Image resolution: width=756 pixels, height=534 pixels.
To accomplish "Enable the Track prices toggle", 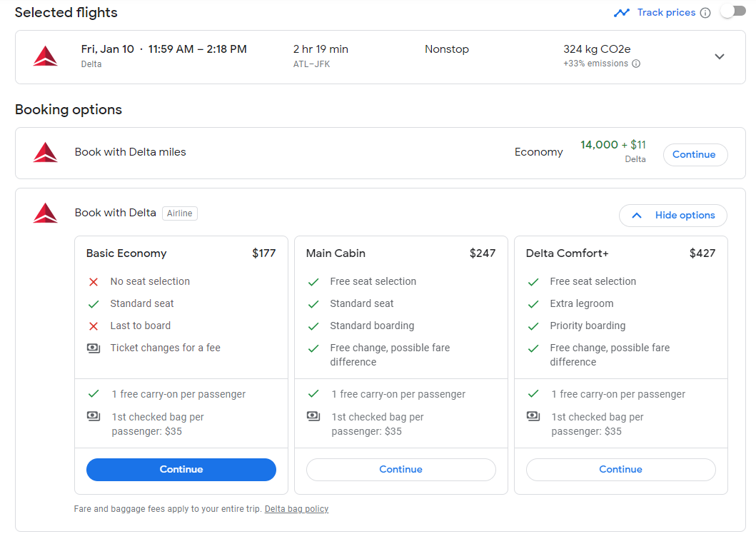I will [732, 12].
